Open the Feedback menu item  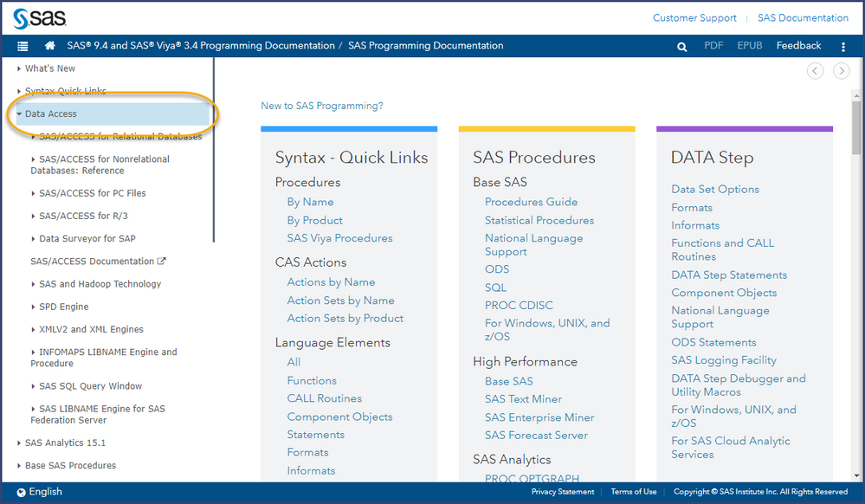(x=798, y=46)
